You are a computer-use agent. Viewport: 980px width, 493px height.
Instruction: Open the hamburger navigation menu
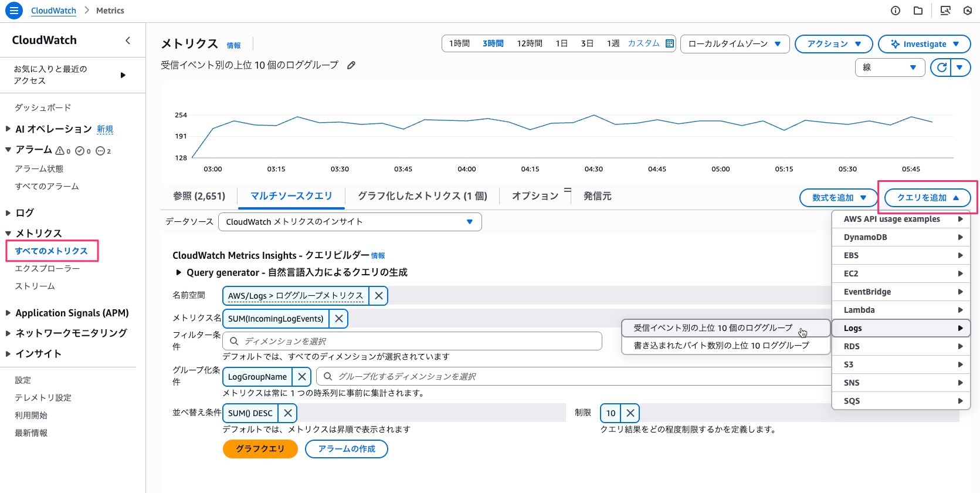[x=13, y=11]
